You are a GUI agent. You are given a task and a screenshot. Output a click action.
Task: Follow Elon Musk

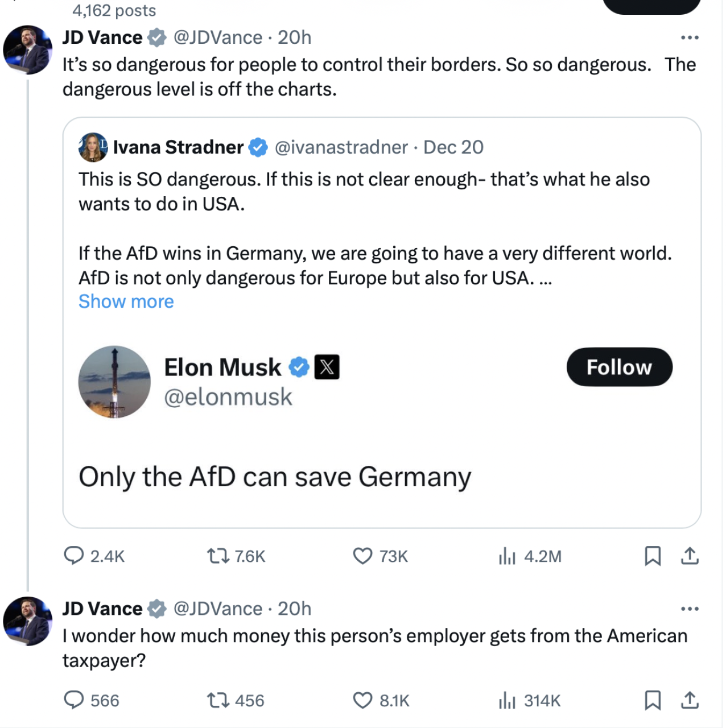tap(619, 367)
